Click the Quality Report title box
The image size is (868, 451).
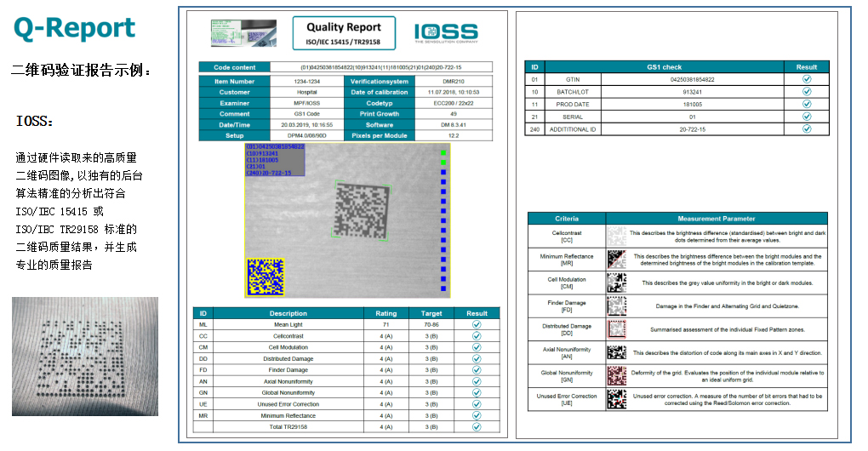(x=344, y=34)
